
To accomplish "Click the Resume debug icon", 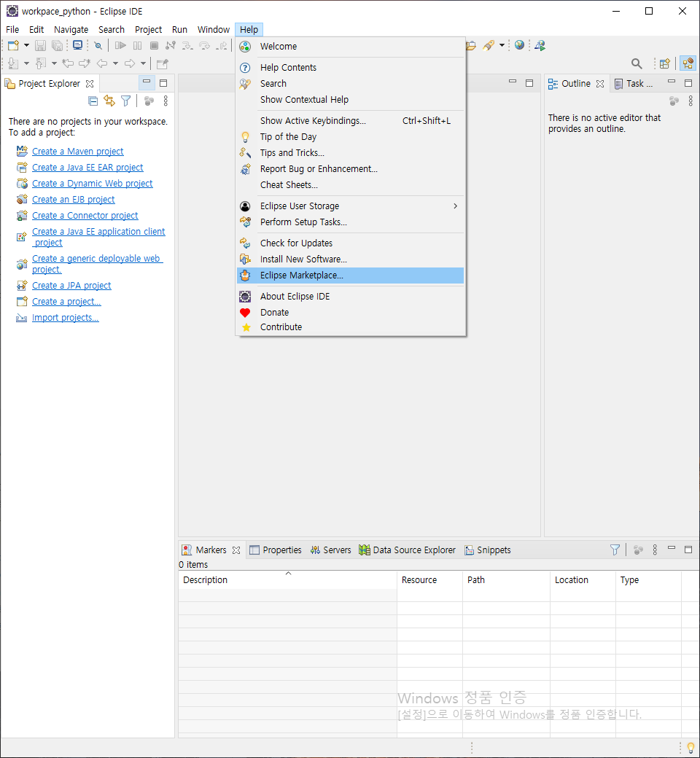I will pyautogui.click(x=120, y=45).
